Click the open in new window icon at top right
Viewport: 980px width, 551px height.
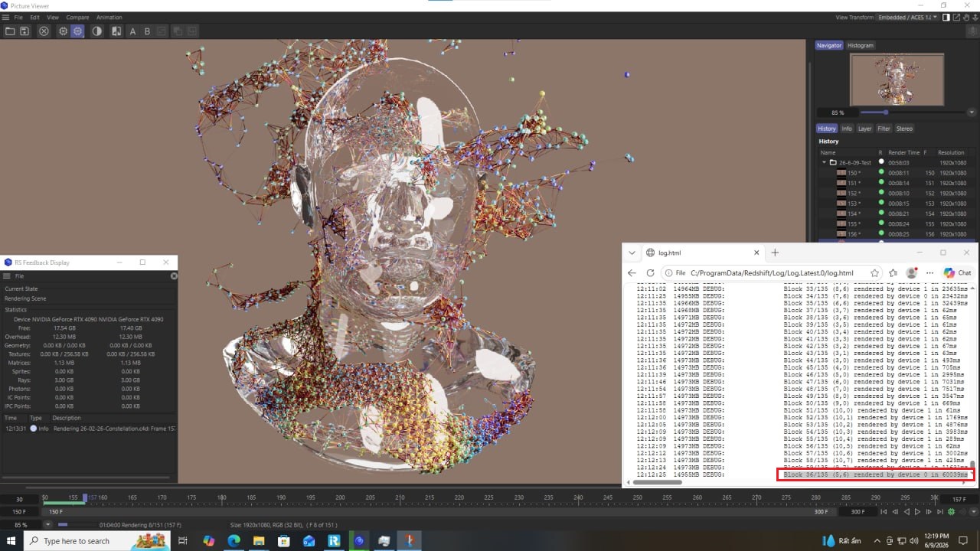click(957, 17)
